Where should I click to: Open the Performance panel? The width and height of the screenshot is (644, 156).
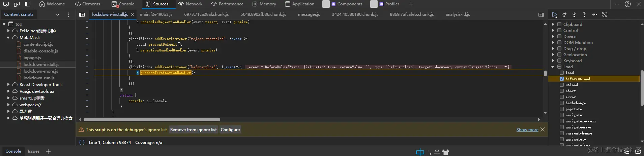(227, 4)
